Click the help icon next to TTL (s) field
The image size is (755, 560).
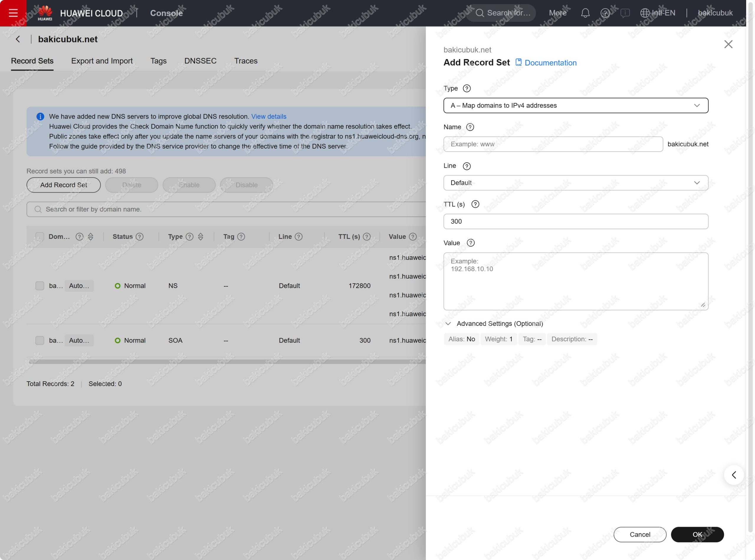pos(475,204)
